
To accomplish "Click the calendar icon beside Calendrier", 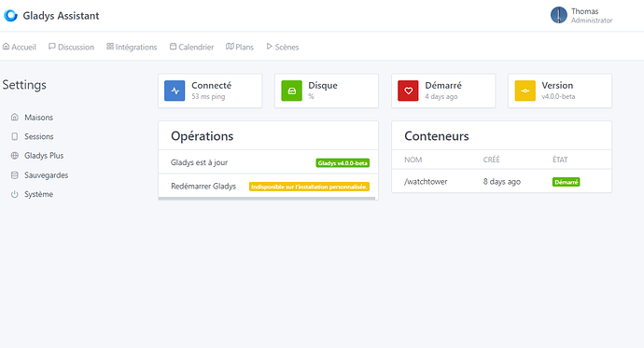I will (174, 47).
